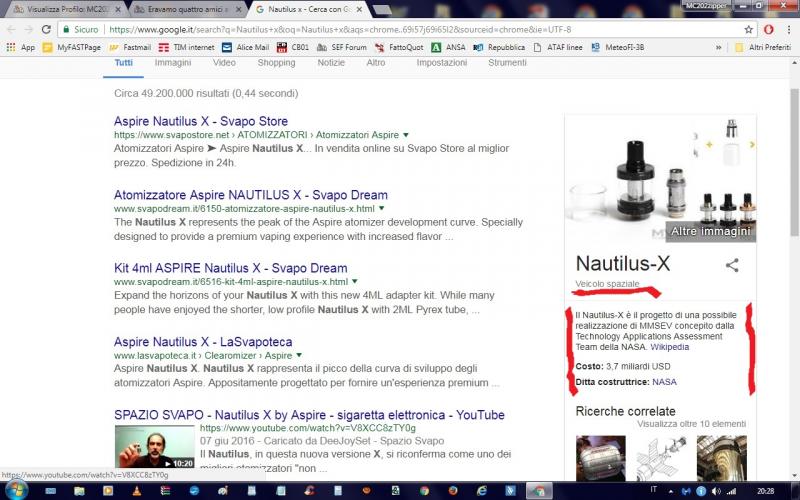Show hidden system tray icons arrow
Screen dimensions: 800x500
click(x=671, y=491)
